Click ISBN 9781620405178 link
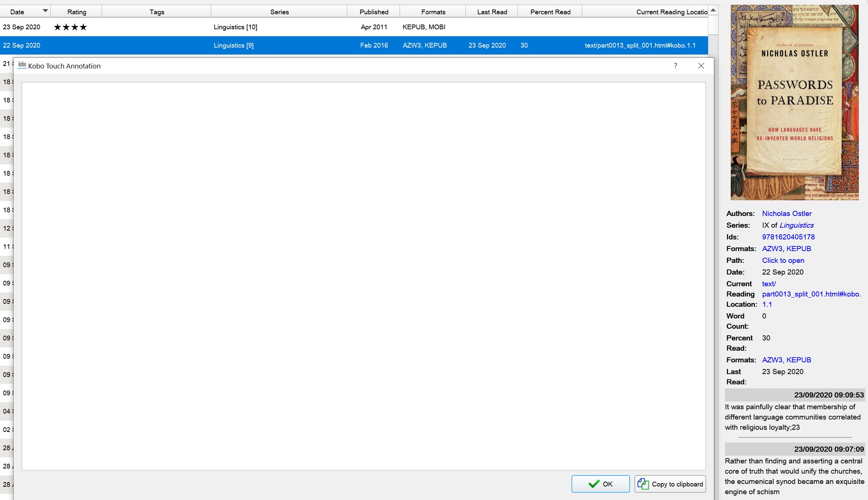 (788, 237)
